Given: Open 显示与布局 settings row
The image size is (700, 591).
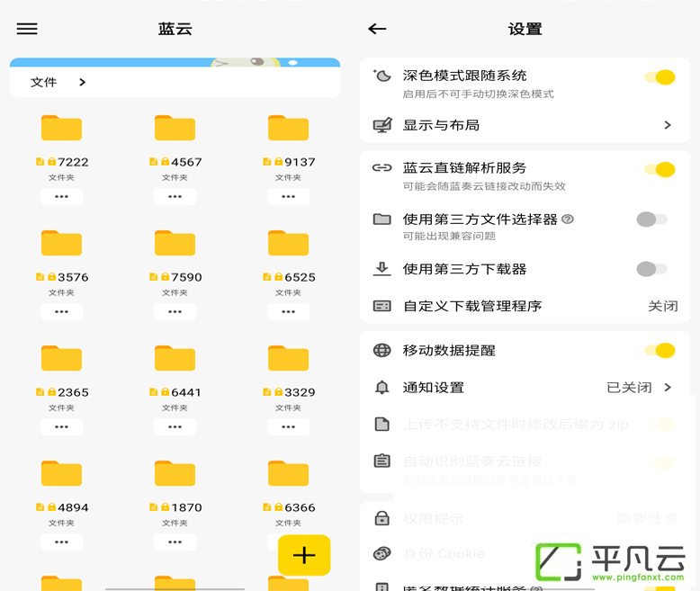Looking at the screenshot, I should (525, 125).
